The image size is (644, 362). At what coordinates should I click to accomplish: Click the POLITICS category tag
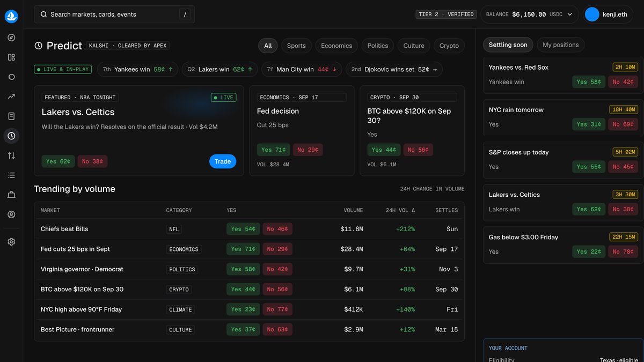tap(182, 269)
